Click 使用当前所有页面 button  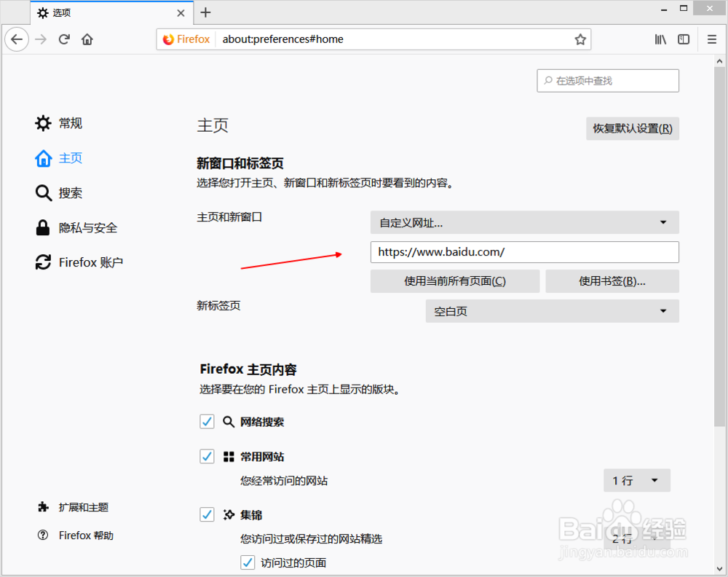tap(455, 281)
